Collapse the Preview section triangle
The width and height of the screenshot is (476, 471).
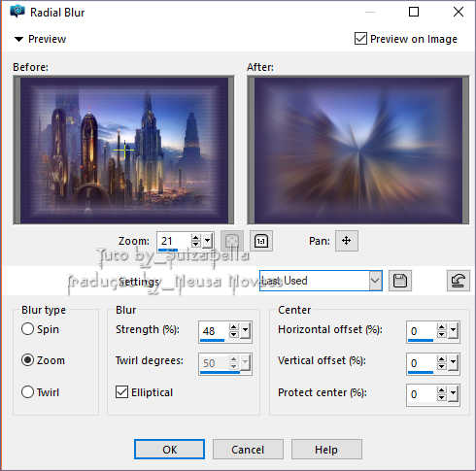click(18, 39)
